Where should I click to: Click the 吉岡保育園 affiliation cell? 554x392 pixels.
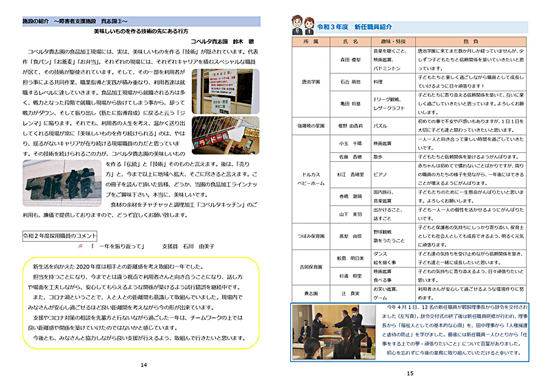click(x=311, y=267)
